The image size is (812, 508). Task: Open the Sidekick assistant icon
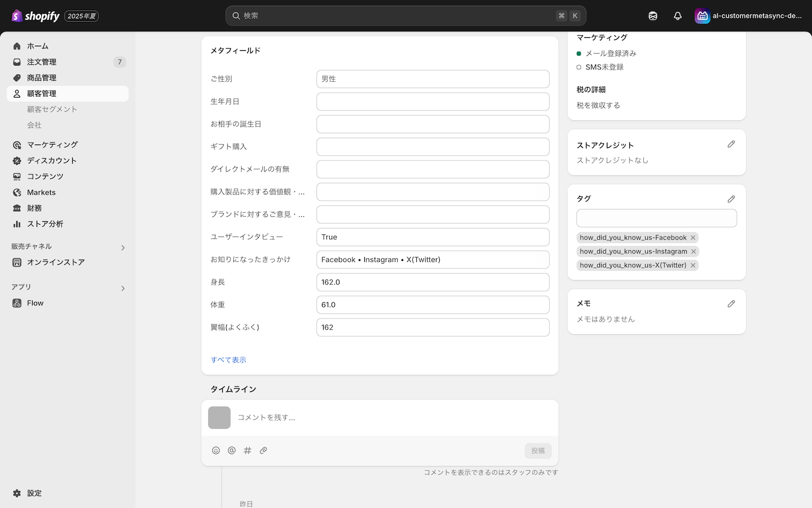point(653,16)
